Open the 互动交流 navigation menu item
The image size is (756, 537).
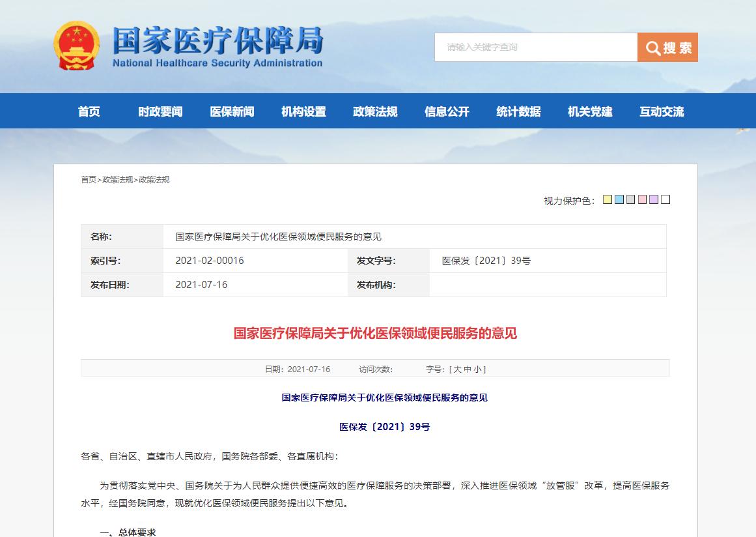click(x=661, y=111)
